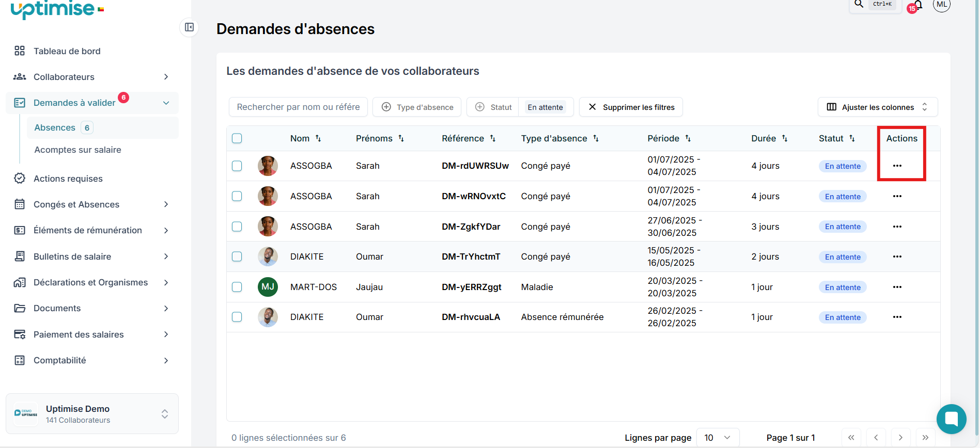Sort table by Référence column arrows
980x448 pixels.
(x=493, y=138)
